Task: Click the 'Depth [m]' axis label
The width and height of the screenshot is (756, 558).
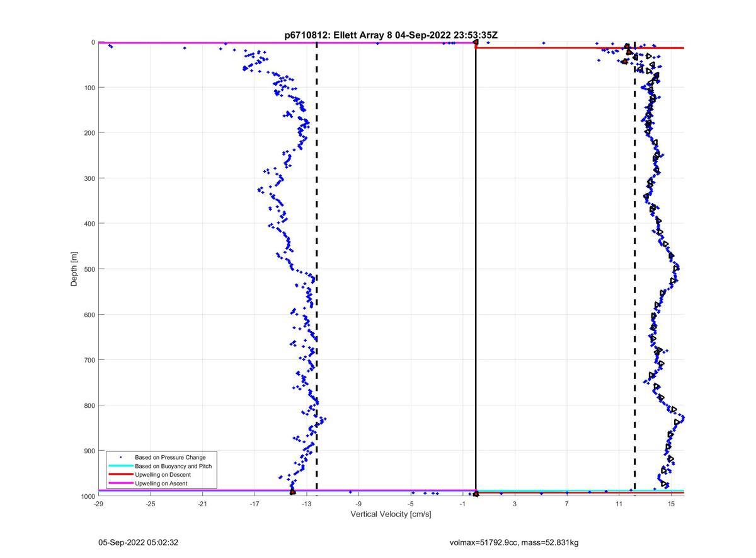Action: click(x=74, y=269)
